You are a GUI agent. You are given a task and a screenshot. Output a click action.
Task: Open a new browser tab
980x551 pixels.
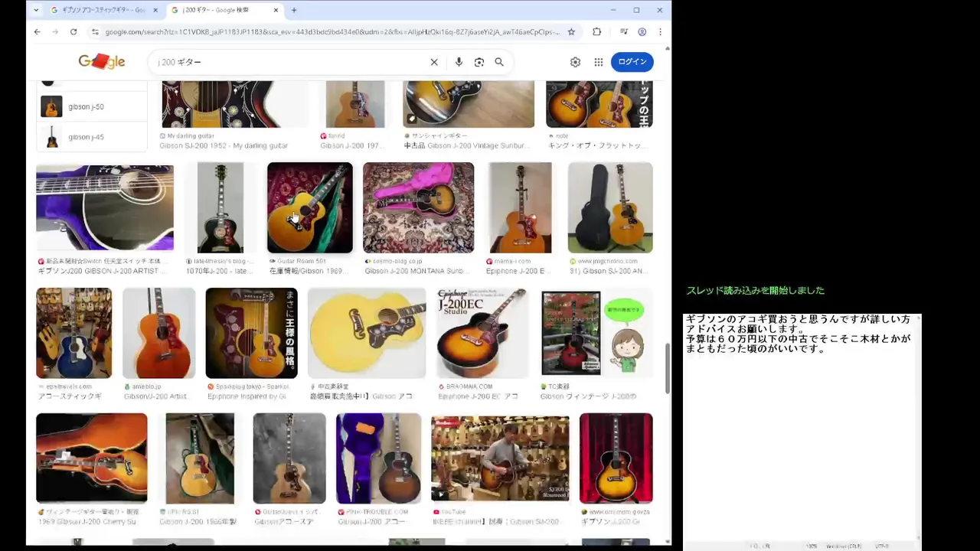[x=294, y=10]
